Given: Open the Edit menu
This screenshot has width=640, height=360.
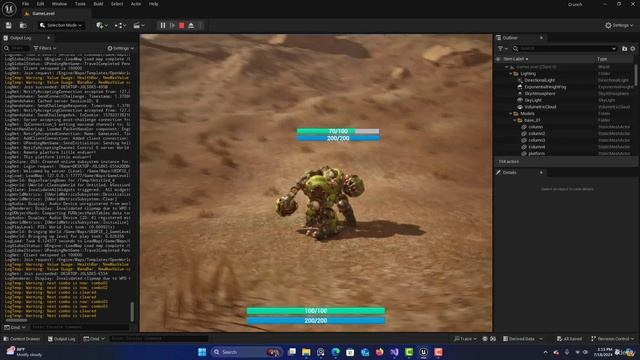Looking at the screenshot, I should tap(40, 4).
